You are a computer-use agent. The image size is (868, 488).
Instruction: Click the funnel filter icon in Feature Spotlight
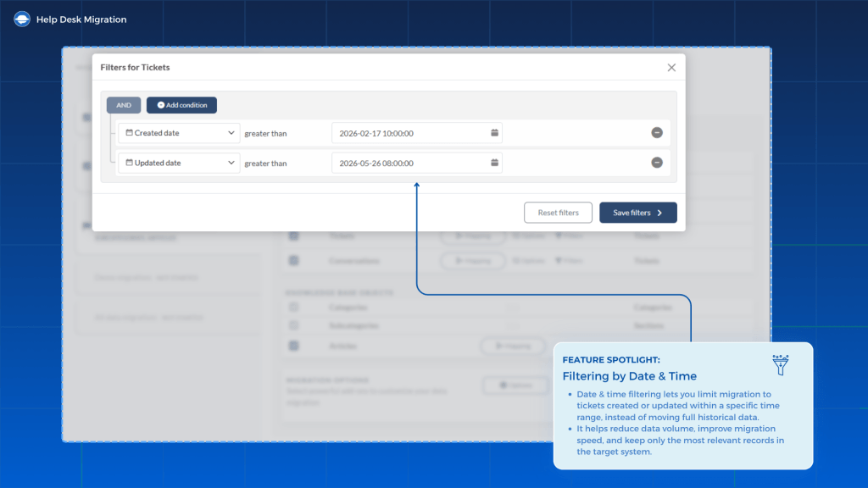(781, 365)
